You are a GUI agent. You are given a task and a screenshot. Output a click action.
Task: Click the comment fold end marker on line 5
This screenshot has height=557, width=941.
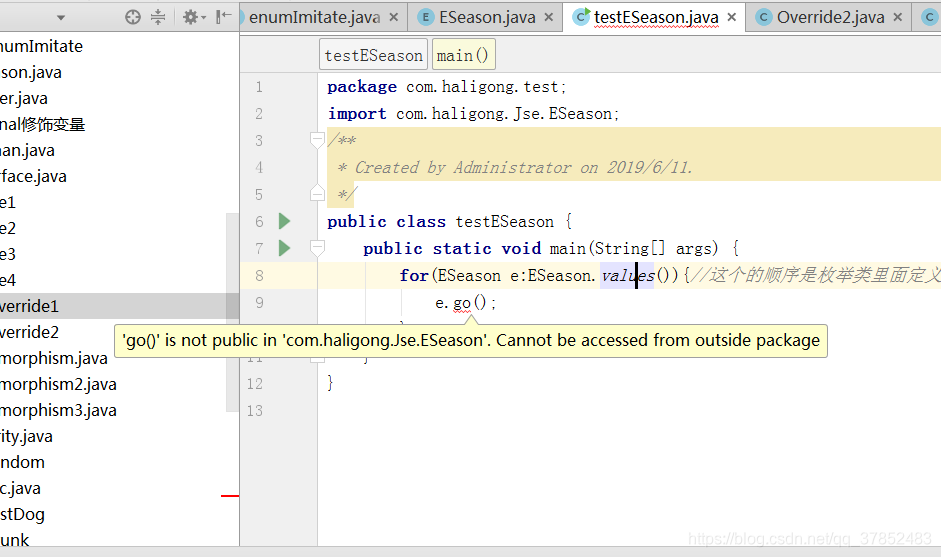tap(317, 193)
